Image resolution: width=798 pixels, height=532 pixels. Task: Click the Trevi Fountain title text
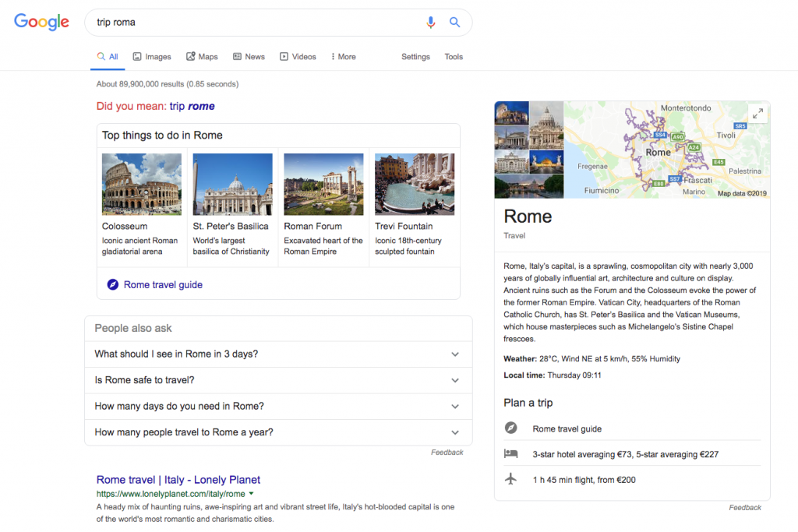click(404, 227)
